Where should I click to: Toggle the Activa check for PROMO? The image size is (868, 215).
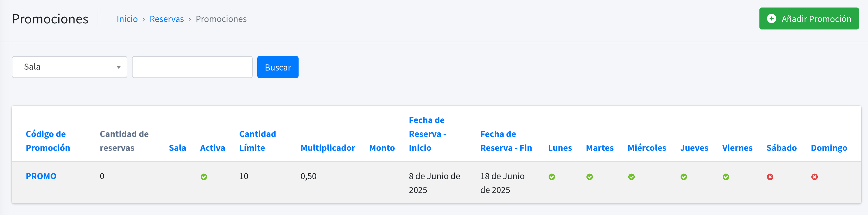click(x=204, y=176)
